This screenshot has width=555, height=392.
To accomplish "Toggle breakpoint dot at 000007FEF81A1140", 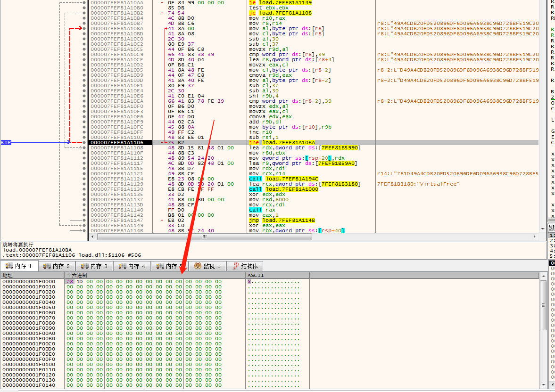I will 84,210.
